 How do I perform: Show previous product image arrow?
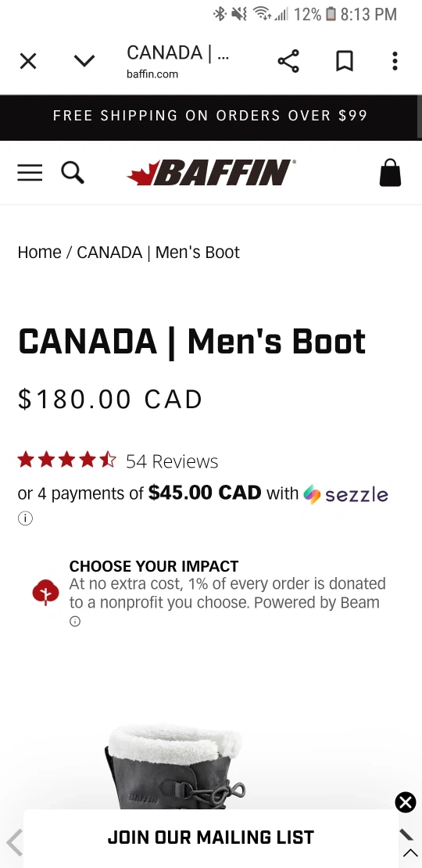point(14,842)
